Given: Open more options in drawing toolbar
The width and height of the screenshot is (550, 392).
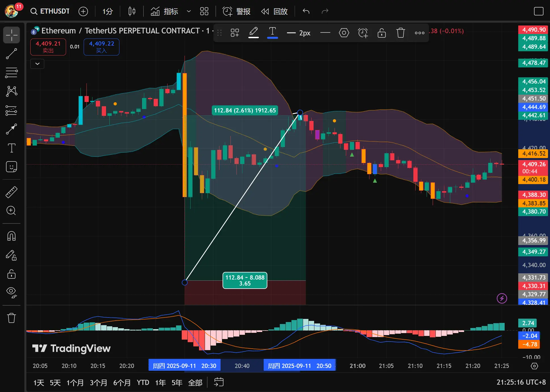Looking at the screenshot, I should tap(420, 33).
